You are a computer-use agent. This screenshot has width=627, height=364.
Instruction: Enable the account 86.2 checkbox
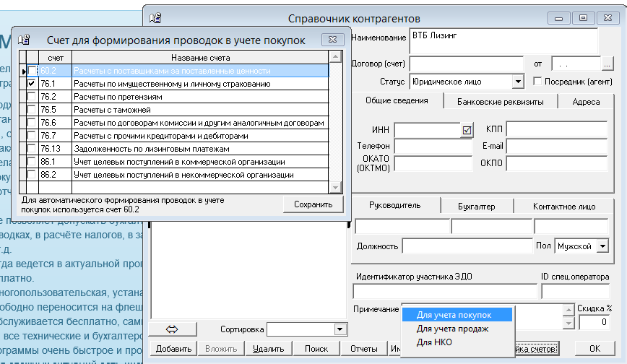[x=32, y=174]
